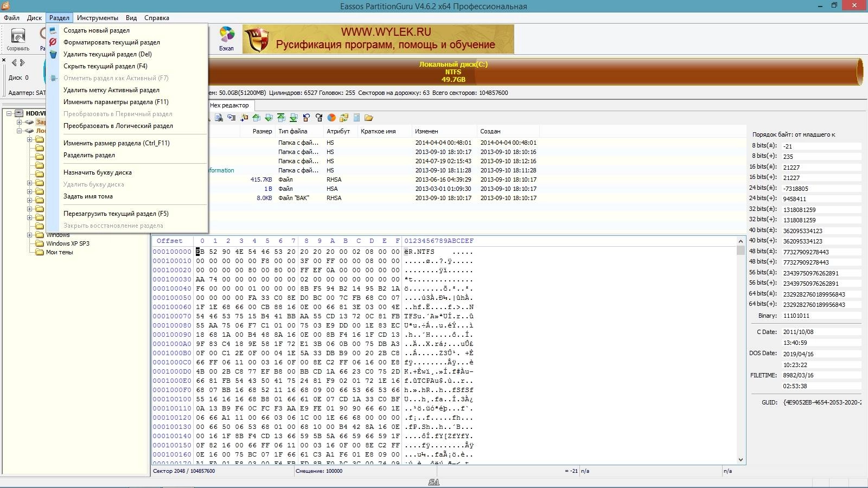Screen dimensions: 868x488
Task: Open the Справка menu
Action: point(157,18)
